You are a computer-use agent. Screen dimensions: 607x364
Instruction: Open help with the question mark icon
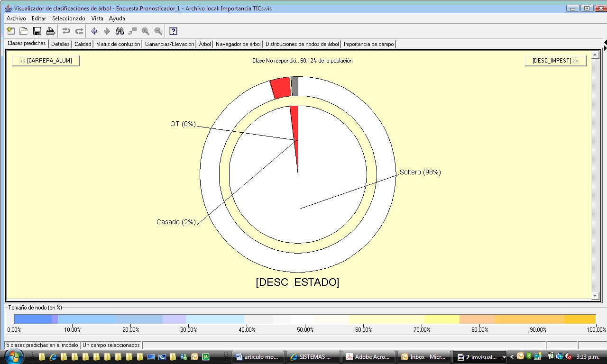(173, 31)
